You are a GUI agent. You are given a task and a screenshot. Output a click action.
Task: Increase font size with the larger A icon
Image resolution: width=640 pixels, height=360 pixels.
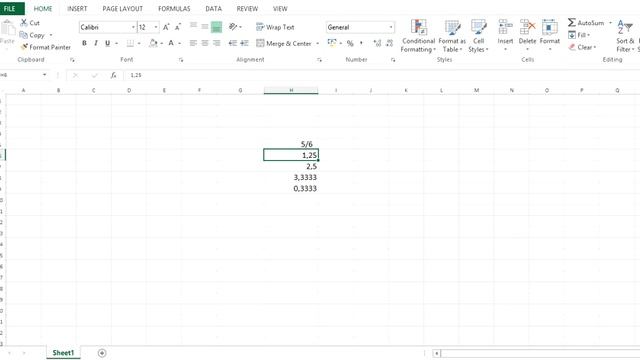[x=166, y=27]
